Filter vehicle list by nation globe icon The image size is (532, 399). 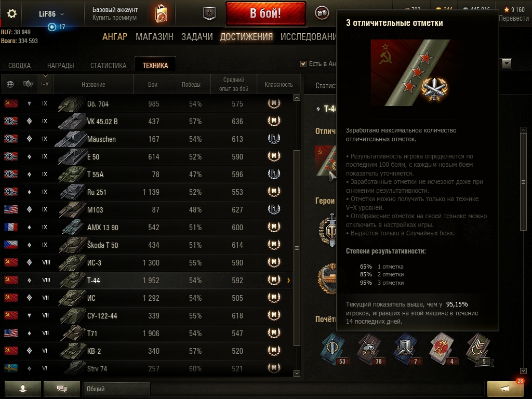coord(10,84)
